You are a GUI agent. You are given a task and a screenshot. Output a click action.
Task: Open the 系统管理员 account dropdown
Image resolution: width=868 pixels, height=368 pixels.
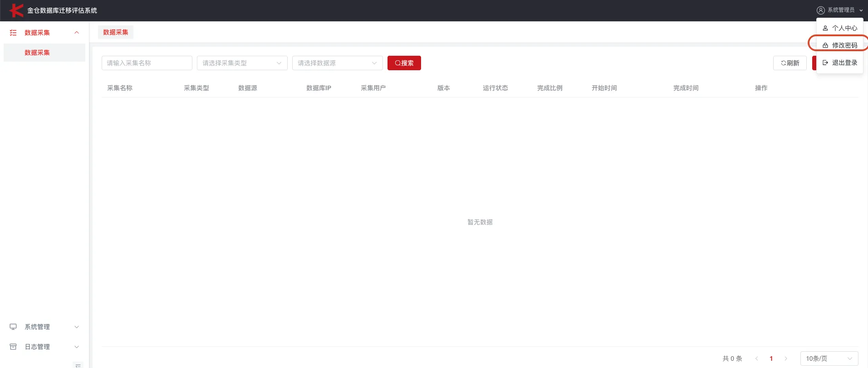840,10
